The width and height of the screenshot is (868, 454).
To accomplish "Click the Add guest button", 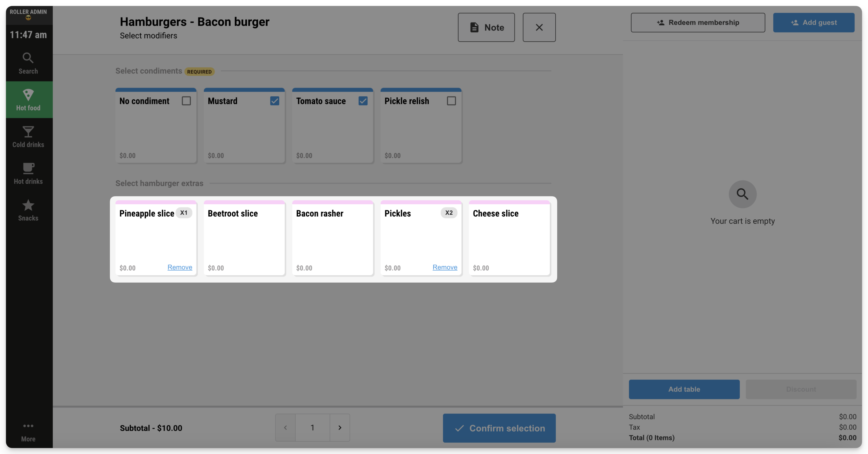I will tap(813, 22).
